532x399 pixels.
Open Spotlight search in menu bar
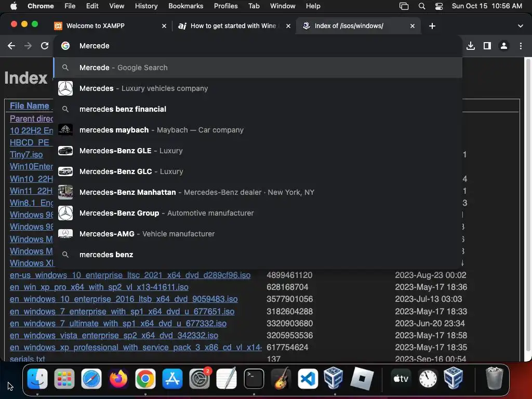tap(422, 6)
